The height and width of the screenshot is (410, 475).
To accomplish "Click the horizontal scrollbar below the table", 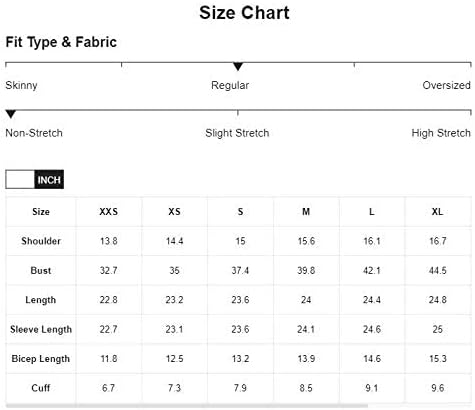I will tap(187, 406).
